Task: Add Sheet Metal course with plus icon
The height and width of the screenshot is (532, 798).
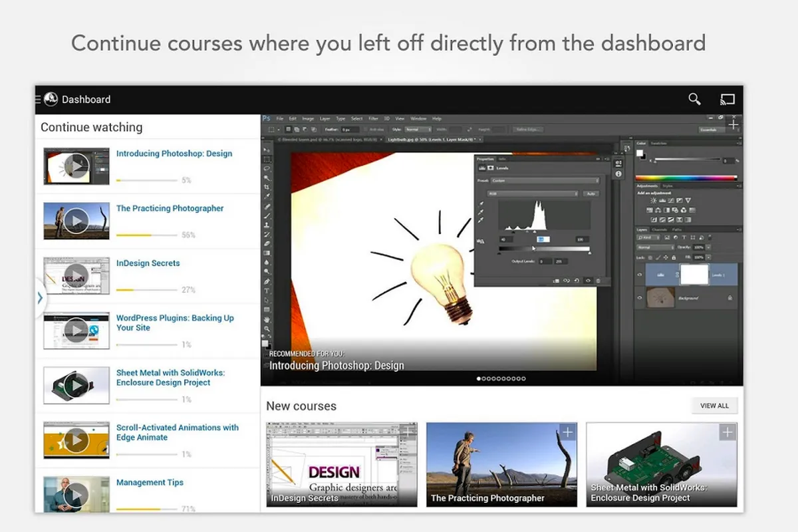Action: pos(728,432)
